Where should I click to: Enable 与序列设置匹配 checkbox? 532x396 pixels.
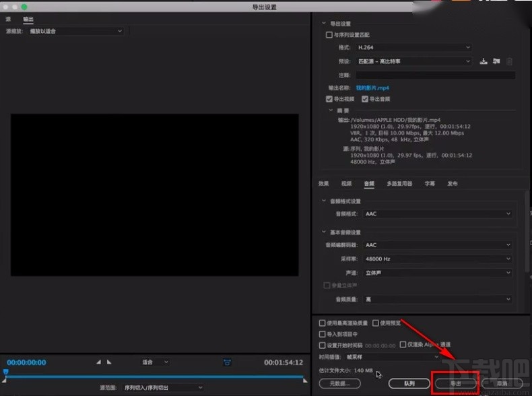pyautogui.click(x=329, y=34)
